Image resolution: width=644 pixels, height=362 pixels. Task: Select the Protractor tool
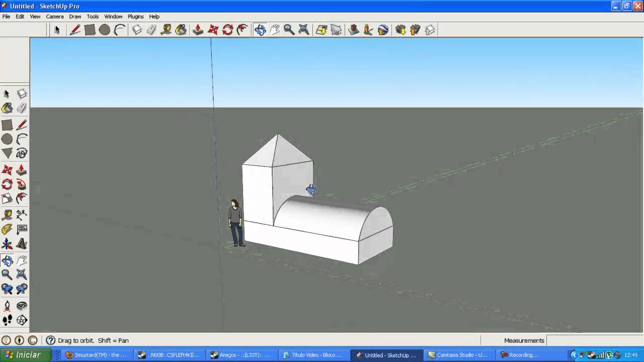(x=7, y=230)
